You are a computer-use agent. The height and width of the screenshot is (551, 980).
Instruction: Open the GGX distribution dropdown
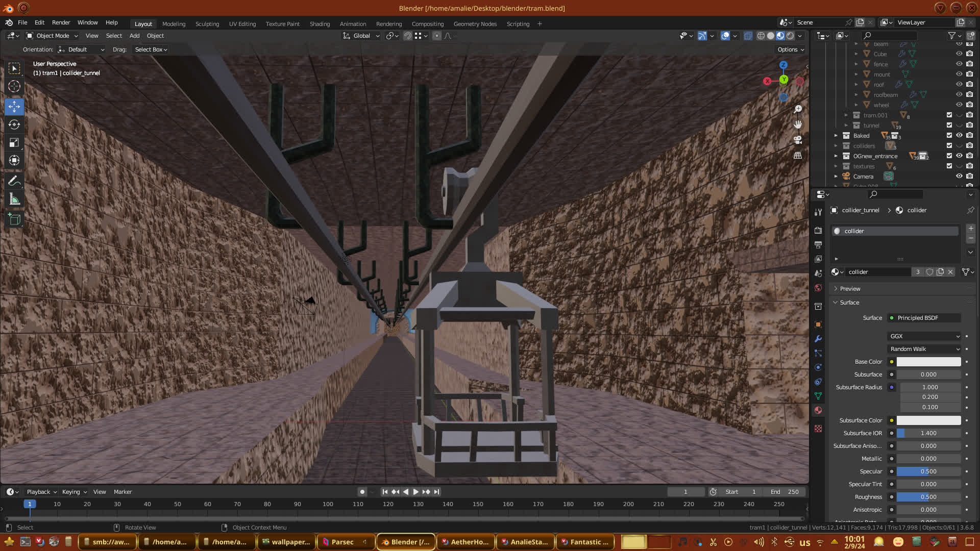click(x=924, y=336)
